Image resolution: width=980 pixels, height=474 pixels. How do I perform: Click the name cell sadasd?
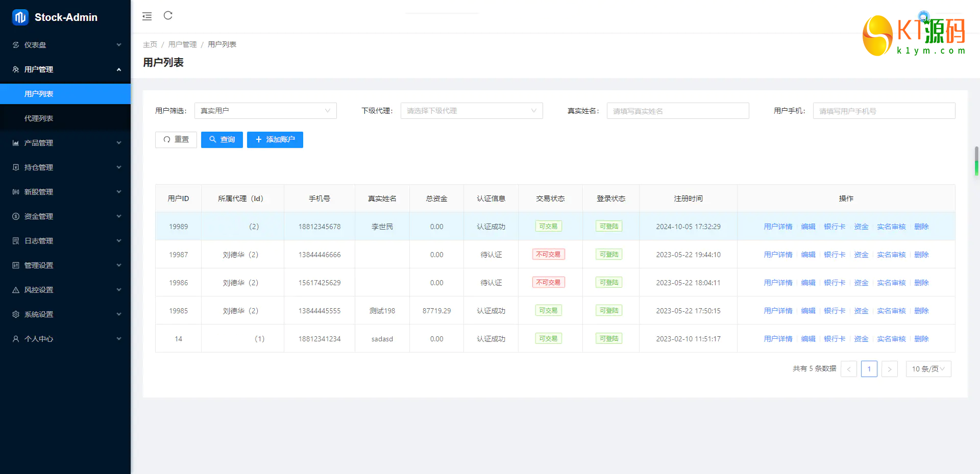click(382, 339)
